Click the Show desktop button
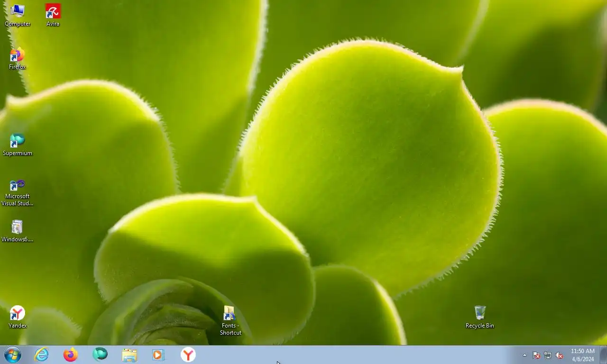Screen dimensions: 607x364 coord(603,355)
